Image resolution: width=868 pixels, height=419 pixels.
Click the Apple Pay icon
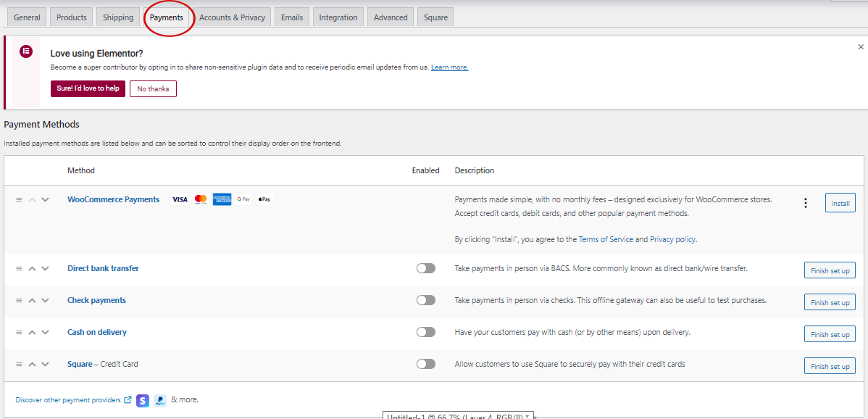[264, 199]
